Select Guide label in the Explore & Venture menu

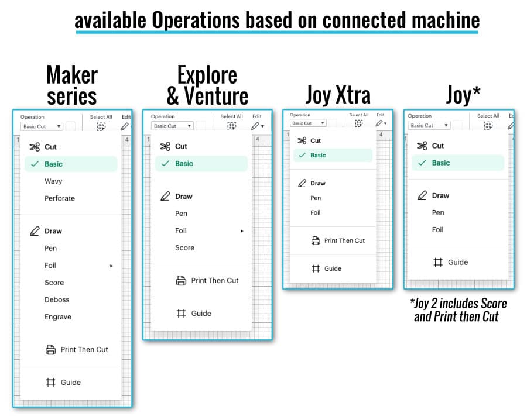pyautogui.click(x=201, y=313)
